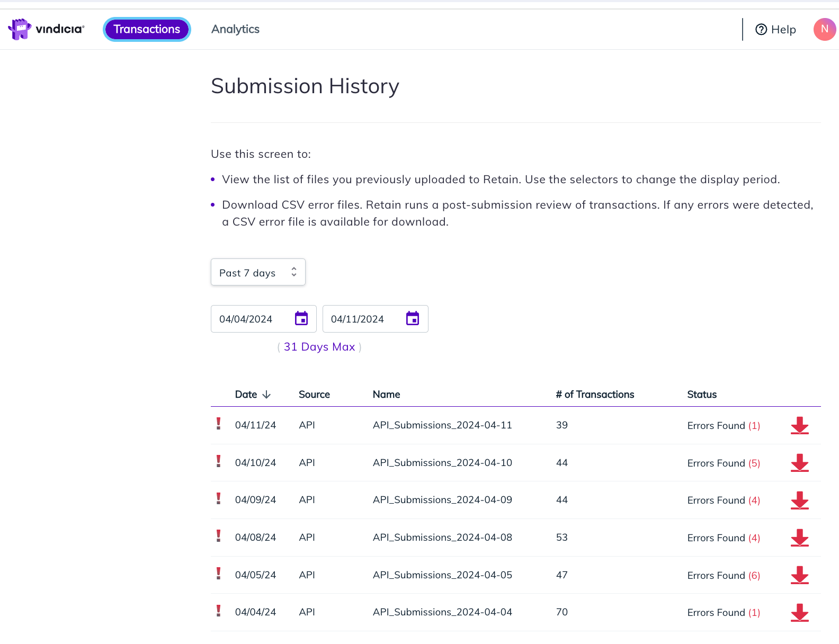Viewport: 839px width, 644px height.
Task: Click Errors Found (6) status
Action: [724, 576]
